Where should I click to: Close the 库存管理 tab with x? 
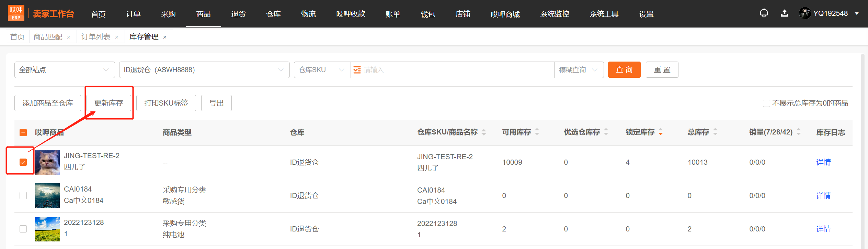(x=165, y=37)
